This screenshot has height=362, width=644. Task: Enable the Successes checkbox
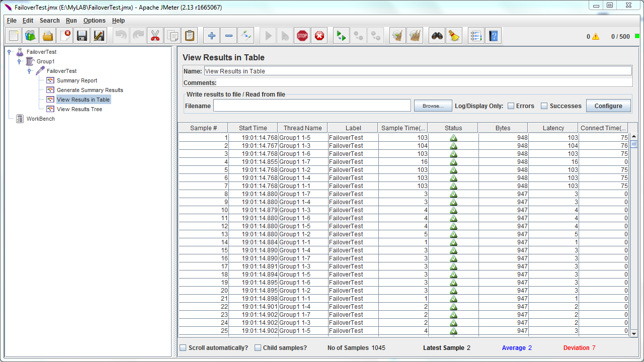point(544,106)
